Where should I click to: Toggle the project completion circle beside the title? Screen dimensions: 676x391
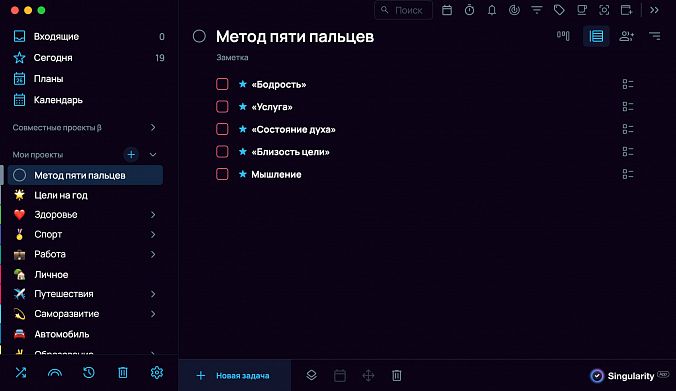(199, 36)
